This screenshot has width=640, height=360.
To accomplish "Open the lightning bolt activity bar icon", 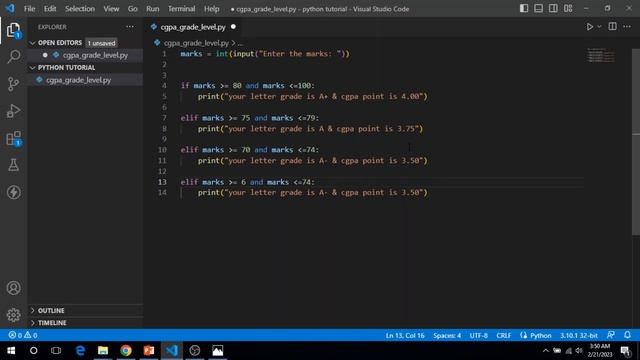I will (x=13, y=192).
